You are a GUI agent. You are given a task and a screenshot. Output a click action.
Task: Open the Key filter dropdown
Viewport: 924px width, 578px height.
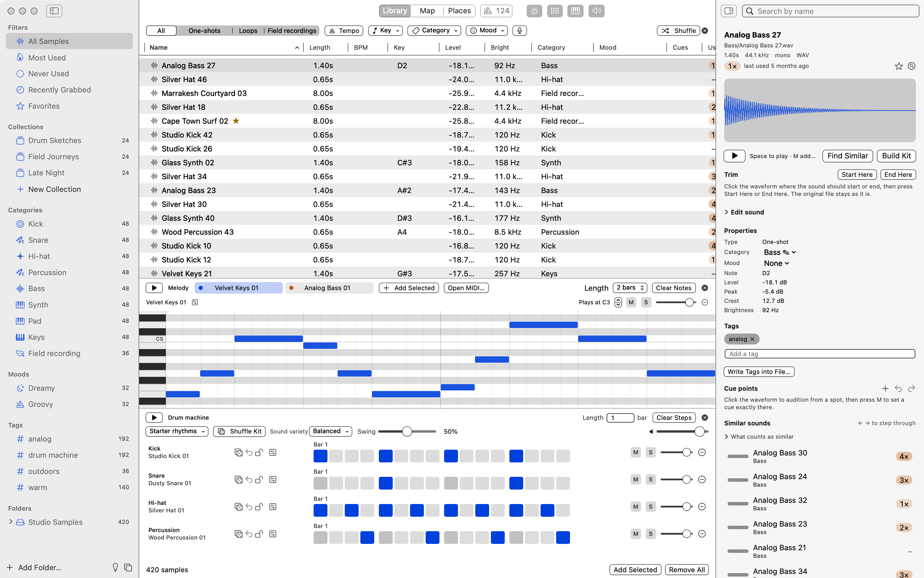click(x=385, y=31)
